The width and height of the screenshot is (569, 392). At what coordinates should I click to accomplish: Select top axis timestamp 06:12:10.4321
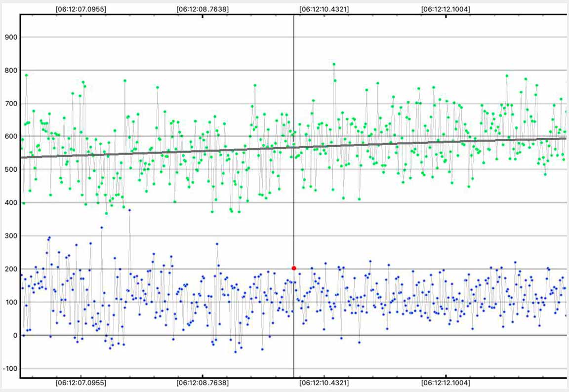coord(324,9)
